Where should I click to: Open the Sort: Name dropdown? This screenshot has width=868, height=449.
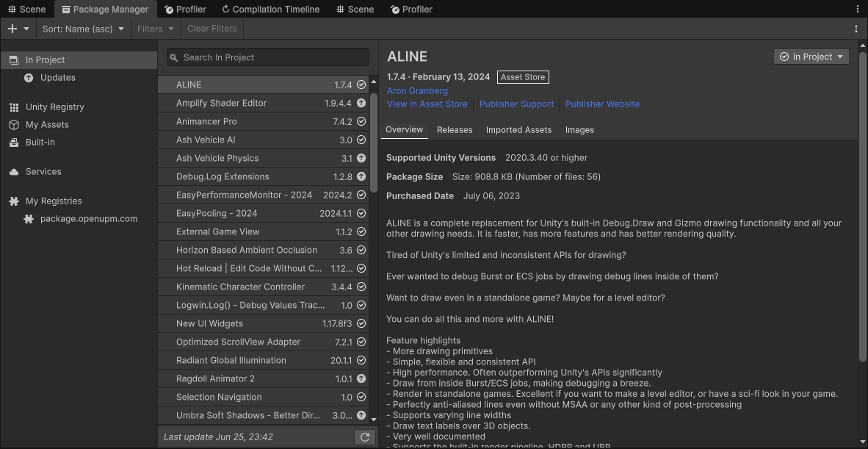83,29
